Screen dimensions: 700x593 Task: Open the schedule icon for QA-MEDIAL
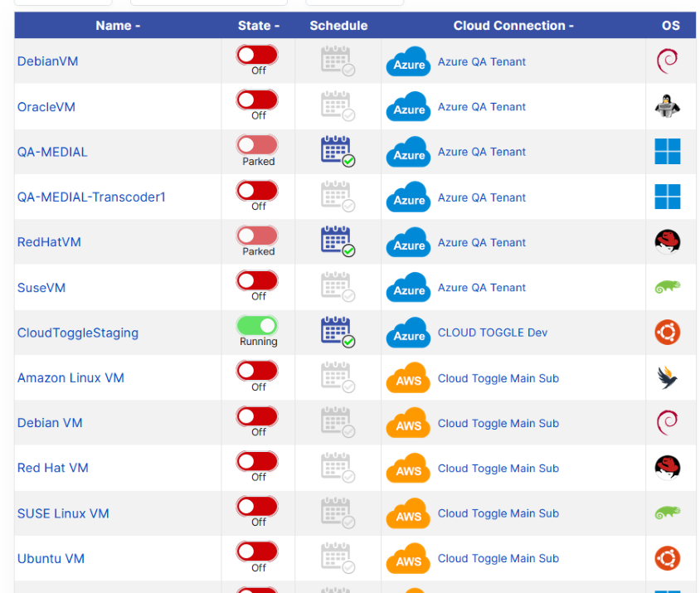tap(337, 151)
